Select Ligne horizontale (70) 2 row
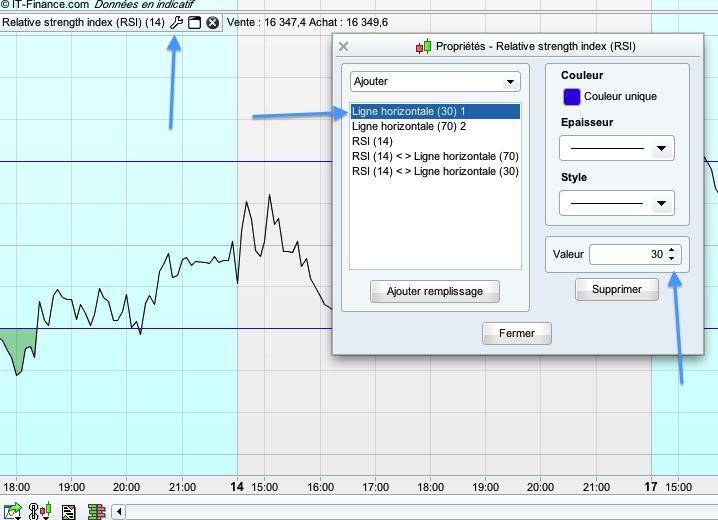 pos(435,126)
